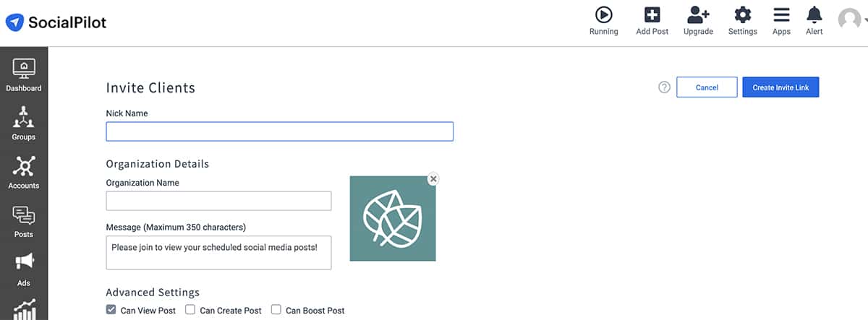Viewport: 868px width, 320px height.
Task: Enable the Can Create Post checkbox
Action: coord(190,310)
